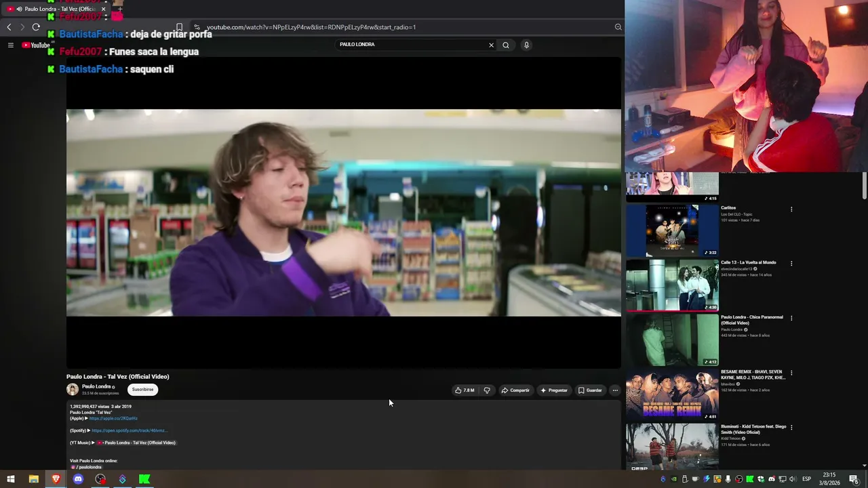Open the Windows notification center
Image resolution: width=868 pixels, height=488 pixels.
[854, 479]
